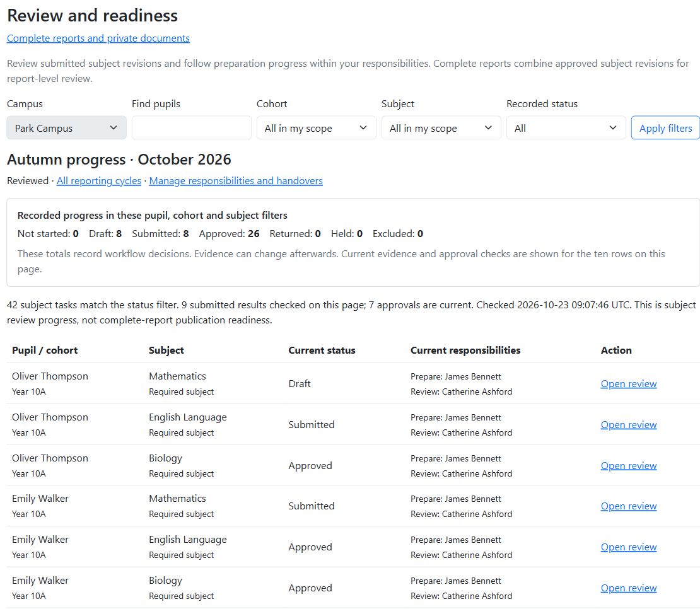Open review for Emily Walker Mathematics

[629, 506]
